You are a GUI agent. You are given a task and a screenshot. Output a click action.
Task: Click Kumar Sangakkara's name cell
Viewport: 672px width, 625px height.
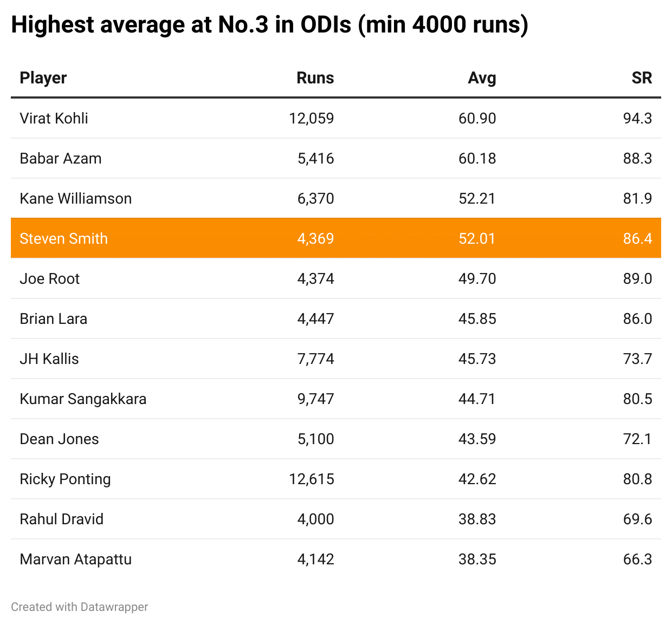[83, 399]
